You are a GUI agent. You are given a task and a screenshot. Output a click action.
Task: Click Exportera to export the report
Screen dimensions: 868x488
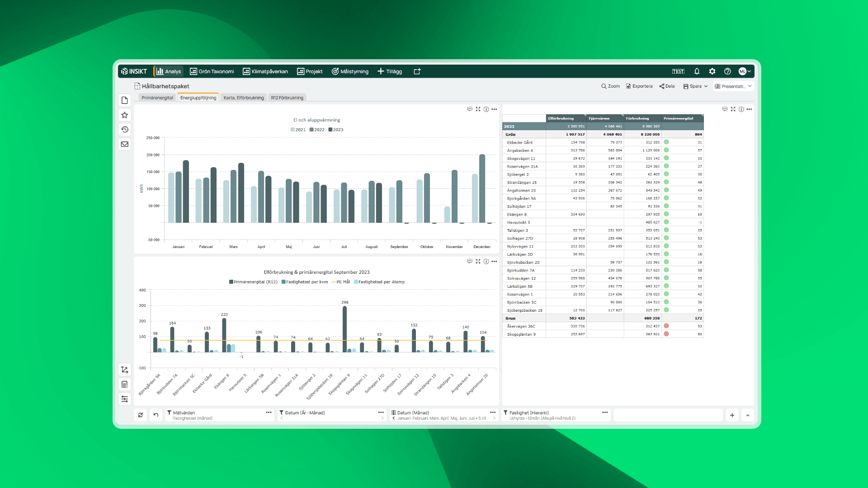click(x=639, y=86)
